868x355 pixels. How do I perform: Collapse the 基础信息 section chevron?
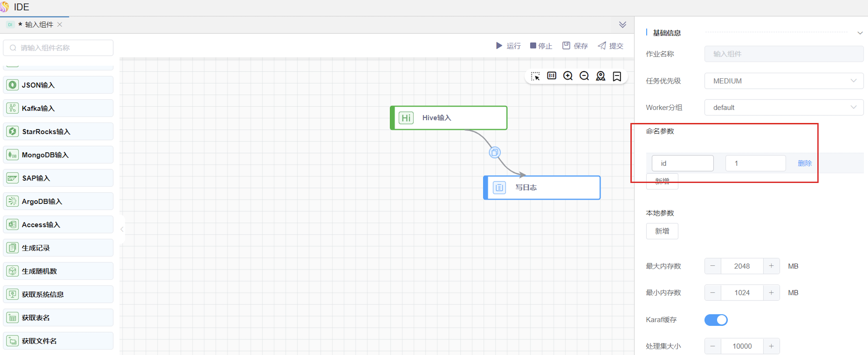860,33
